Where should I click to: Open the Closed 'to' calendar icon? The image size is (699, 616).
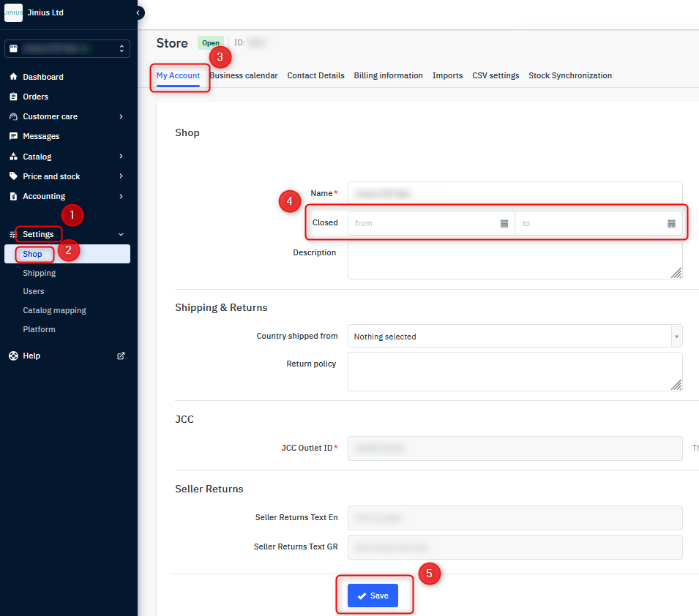(x=671, y=223)
